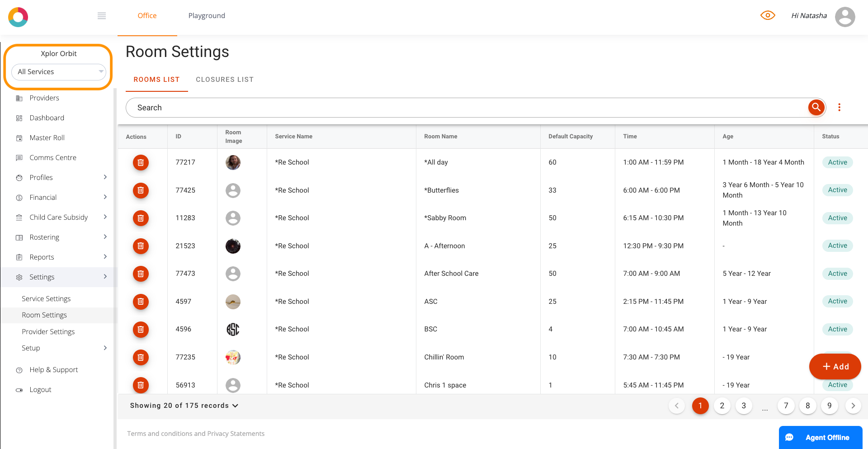Switch to the Closures List tab
The image size is (868, 449).
[x=225, y=80]
